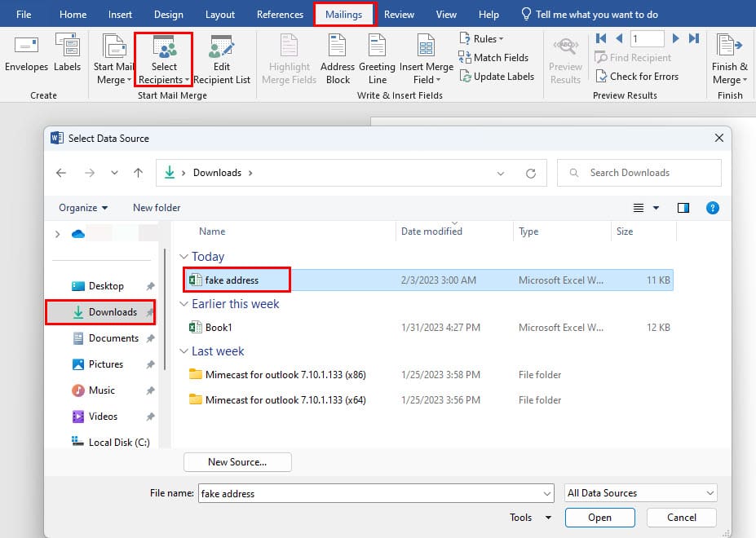Toggle Preview Results on
756x538 pixels.
565,57
